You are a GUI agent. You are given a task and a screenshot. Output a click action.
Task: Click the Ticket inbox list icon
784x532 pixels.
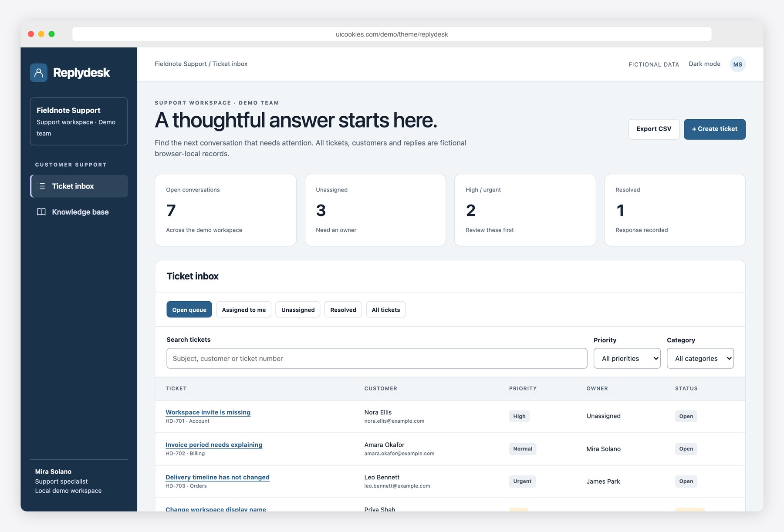tap(41, 186)
